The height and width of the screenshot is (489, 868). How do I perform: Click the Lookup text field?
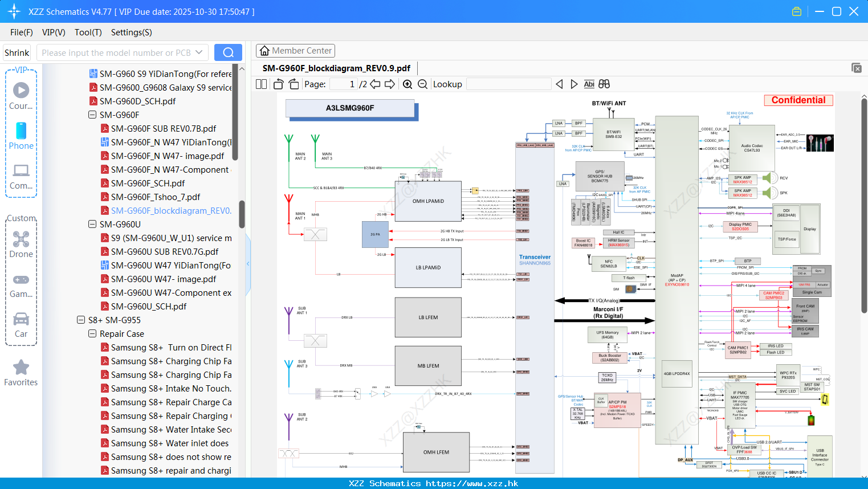509,84
